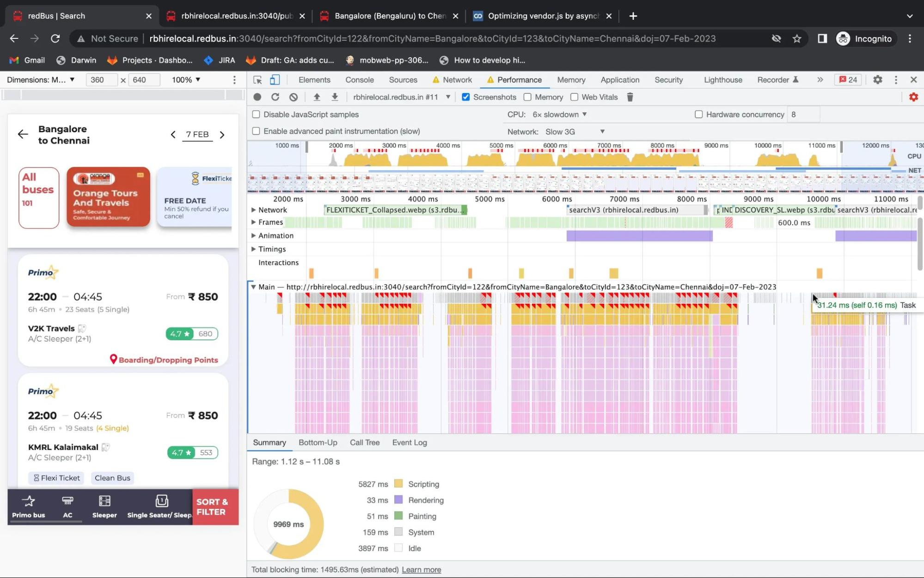Toggle the Screenshots checkbox on

(467, 97)
